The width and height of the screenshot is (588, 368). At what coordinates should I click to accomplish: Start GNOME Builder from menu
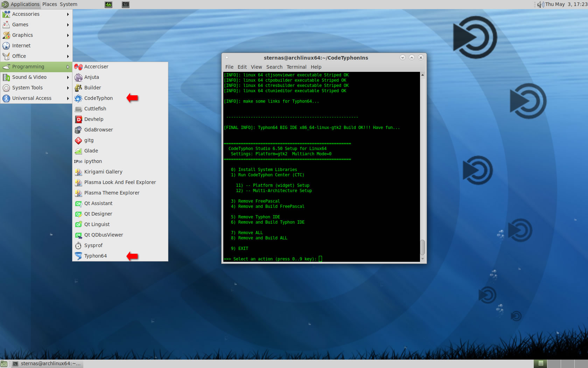coord(120,88)
